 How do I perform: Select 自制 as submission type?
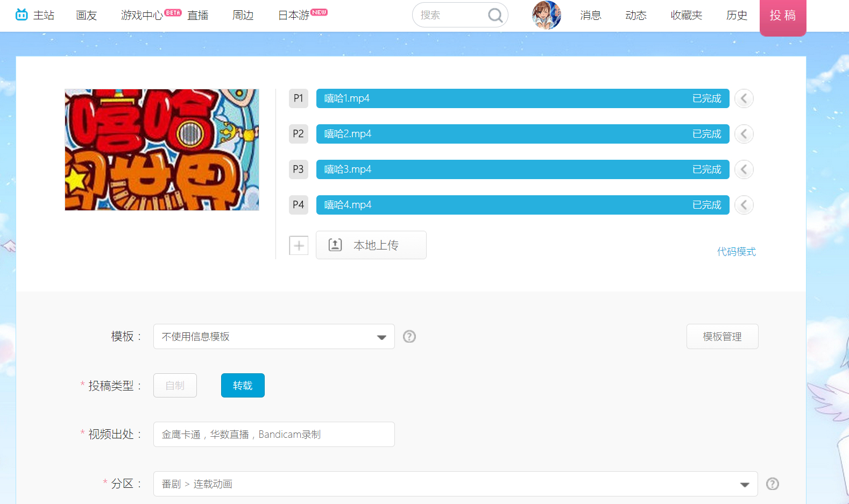(x=175, y=385)
